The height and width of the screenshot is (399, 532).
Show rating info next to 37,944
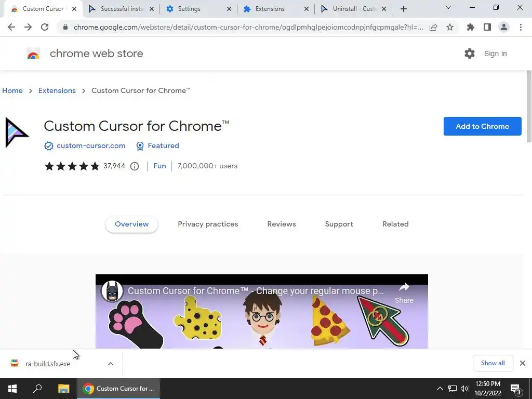pyautogui.click(x=135, y=166)
